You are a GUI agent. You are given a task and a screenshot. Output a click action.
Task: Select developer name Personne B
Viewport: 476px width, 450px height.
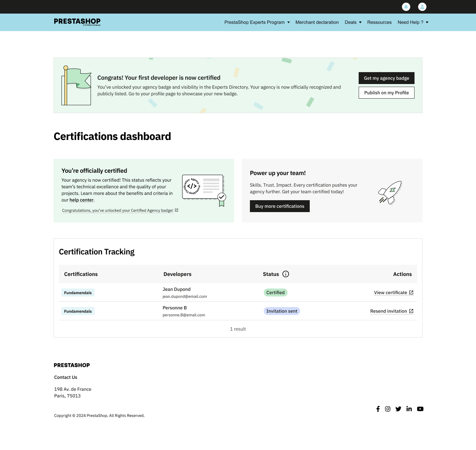175,308
